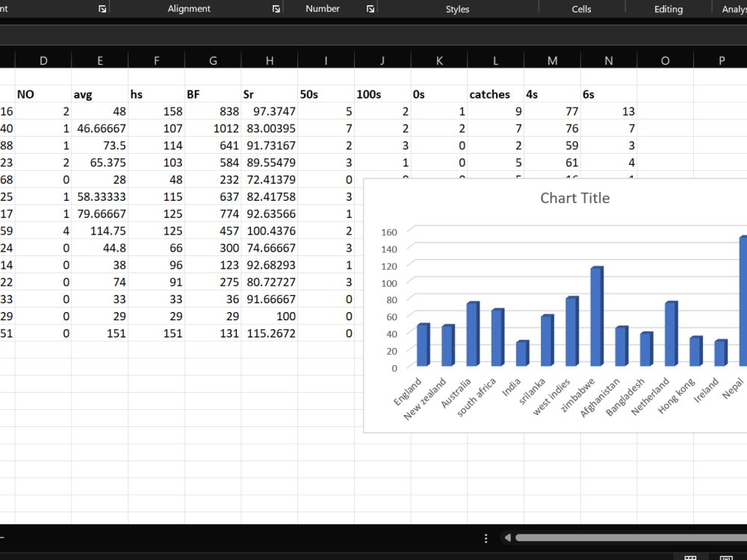The height and width of the screenshot is (560, 747).
Task: Select the cell containing 92.68293
Action: click(270, 265)
